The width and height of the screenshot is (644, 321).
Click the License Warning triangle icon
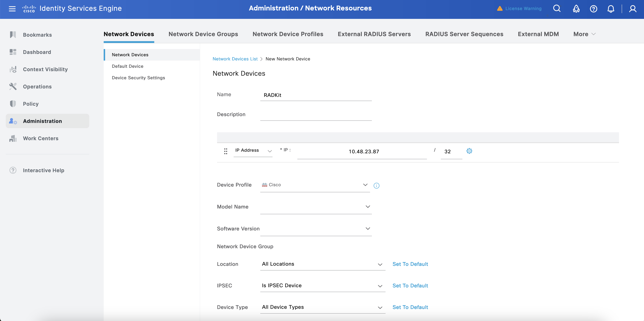click(x=500, y=8)
